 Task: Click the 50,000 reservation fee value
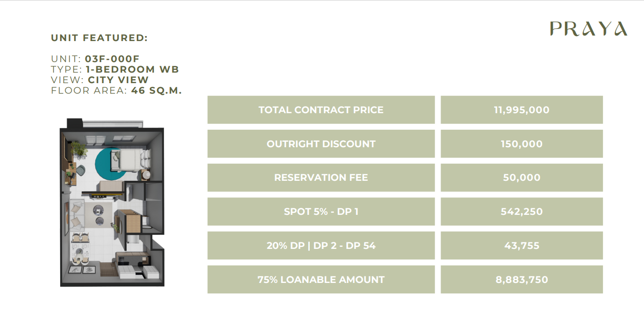[521, 177]
